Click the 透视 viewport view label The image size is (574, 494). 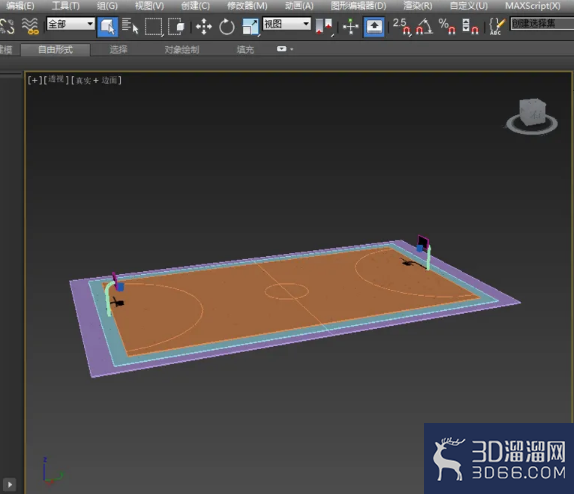56,79
